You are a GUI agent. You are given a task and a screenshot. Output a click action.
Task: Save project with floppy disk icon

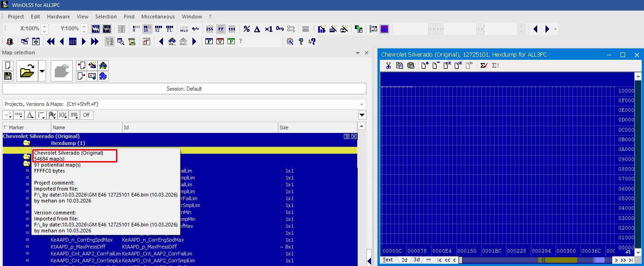[7, 76]
